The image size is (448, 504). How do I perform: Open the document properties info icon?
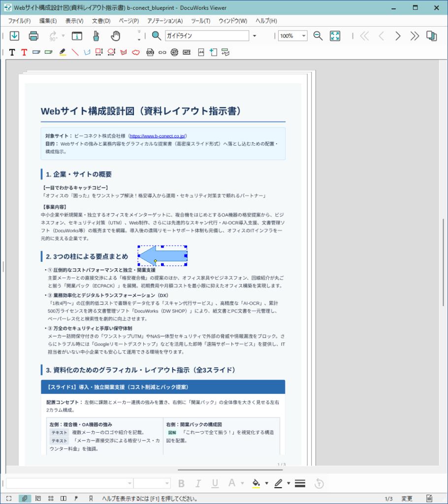tap(77, 36)
